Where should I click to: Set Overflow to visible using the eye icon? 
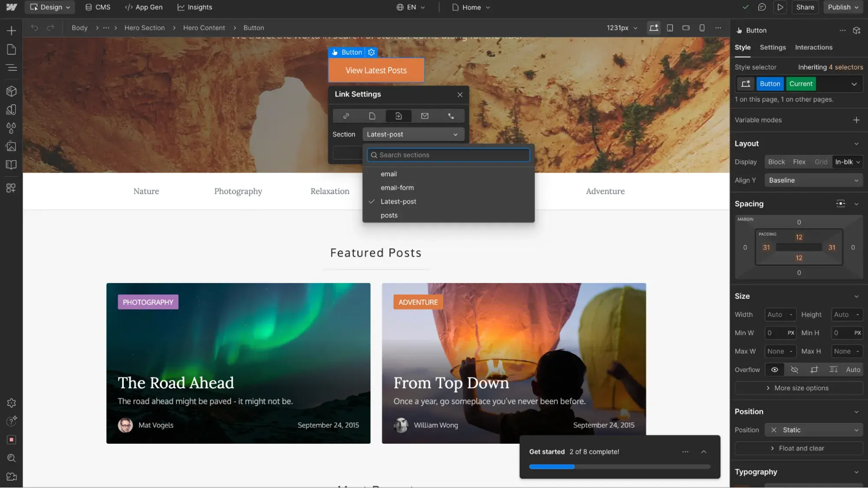(775, 369)
